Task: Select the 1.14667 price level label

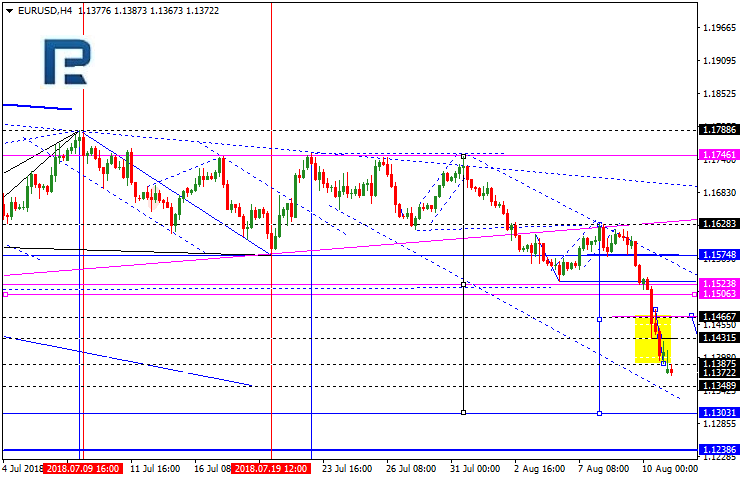Action: pos(719,316)
